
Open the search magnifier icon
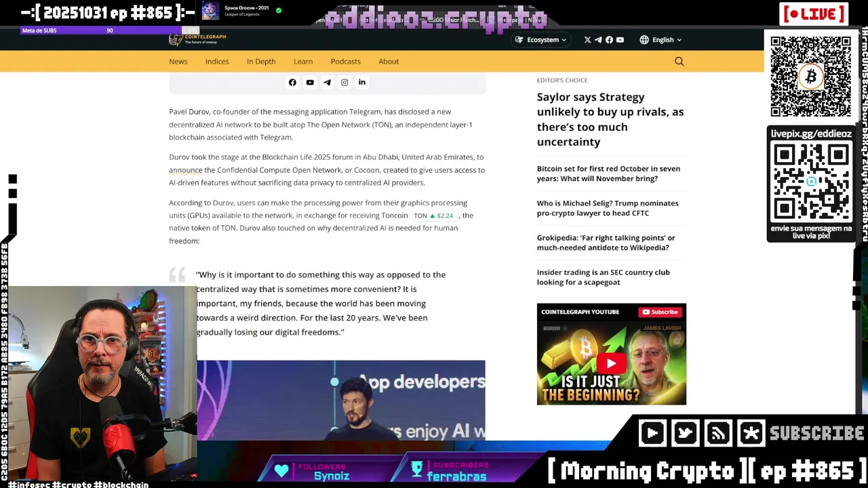coord(679,61)
